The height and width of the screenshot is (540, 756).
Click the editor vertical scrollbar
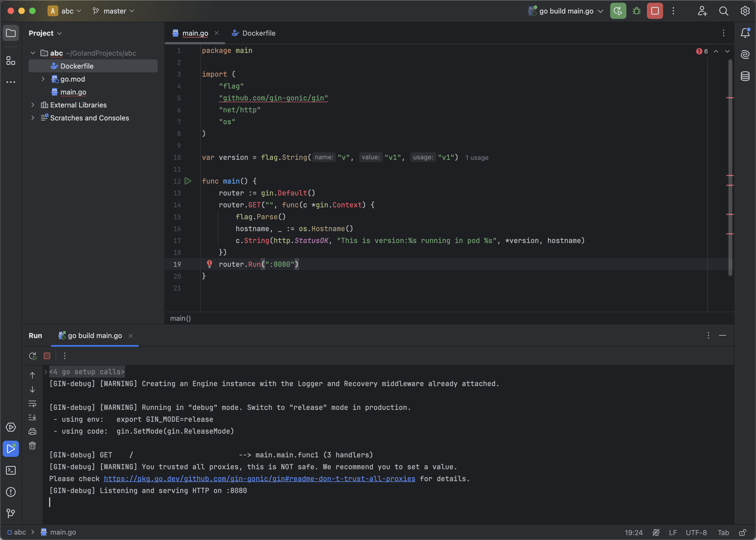(x=730, y=168)
